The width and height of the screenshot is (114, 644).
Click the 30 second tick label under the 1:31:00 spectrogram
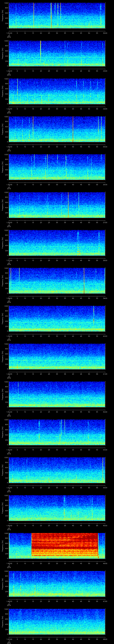(57, 33)
